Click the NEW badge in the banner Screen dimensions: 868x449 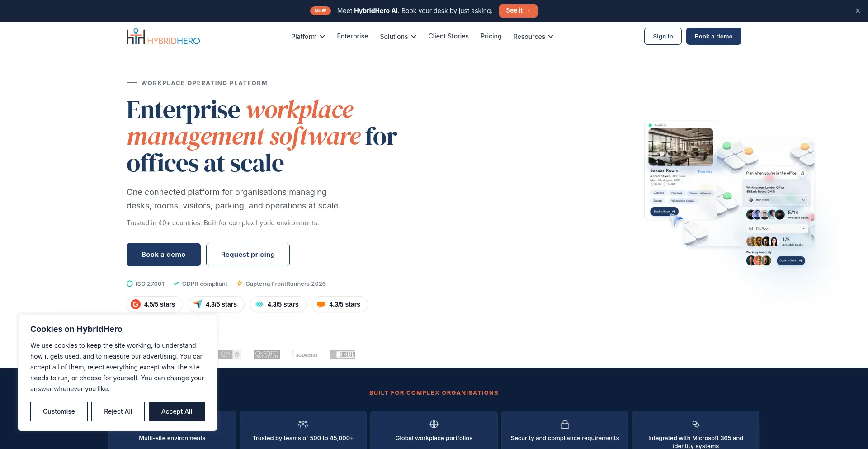pos(321,11)
